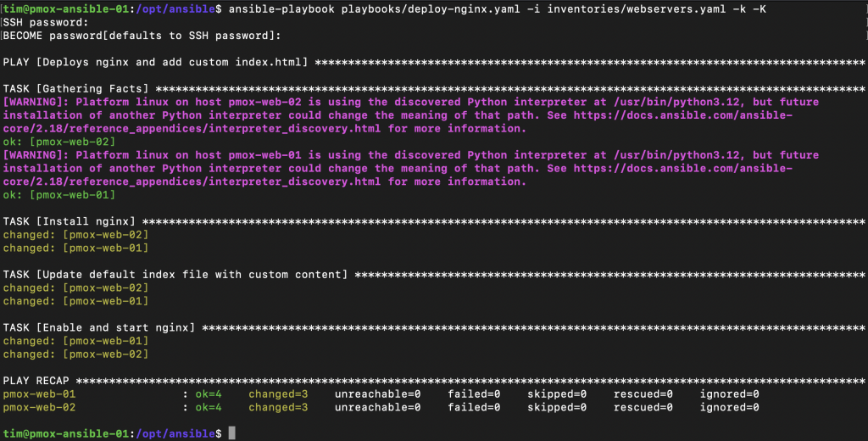Click changed pmox-web-02 under Enable and start nginx

click(x=76, y=354)
